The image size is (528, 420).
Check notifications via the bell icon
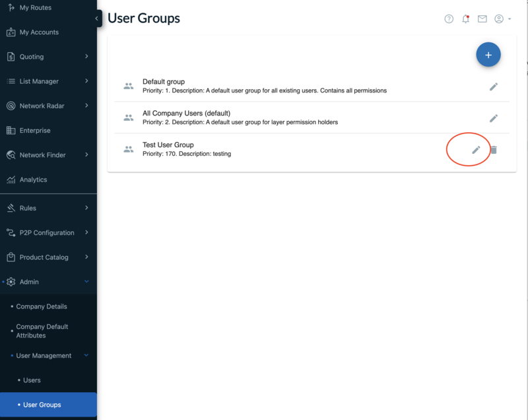(x=465, y=18)
